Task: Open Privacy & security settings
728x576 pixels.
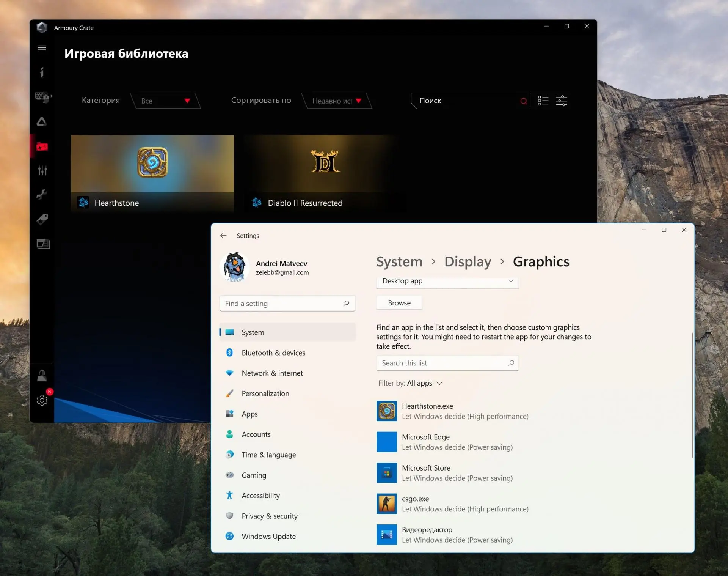Action: [x=287, y=516]
